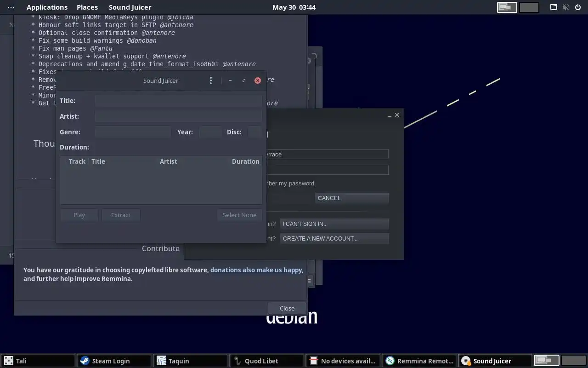
Task: Click I CAN'T SIGN IN in Steam Login
Action: tap(334, 224)
